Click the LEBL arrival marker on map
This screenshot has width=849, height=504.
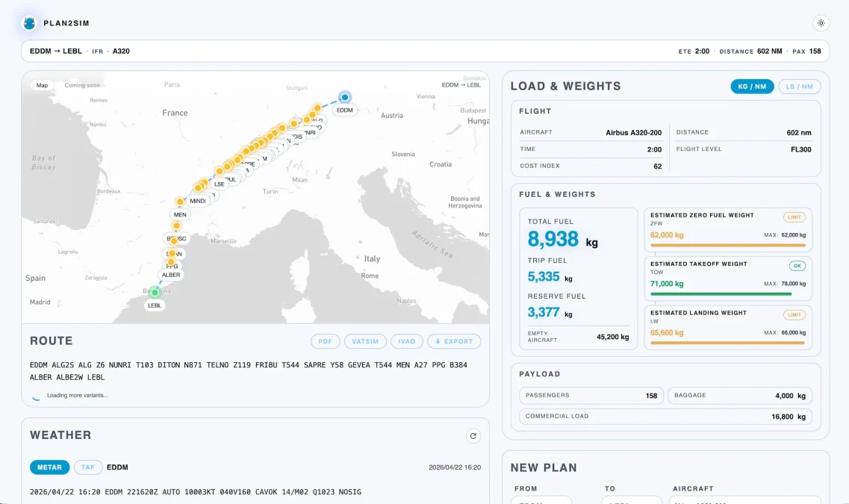click(x=155, y=293)
